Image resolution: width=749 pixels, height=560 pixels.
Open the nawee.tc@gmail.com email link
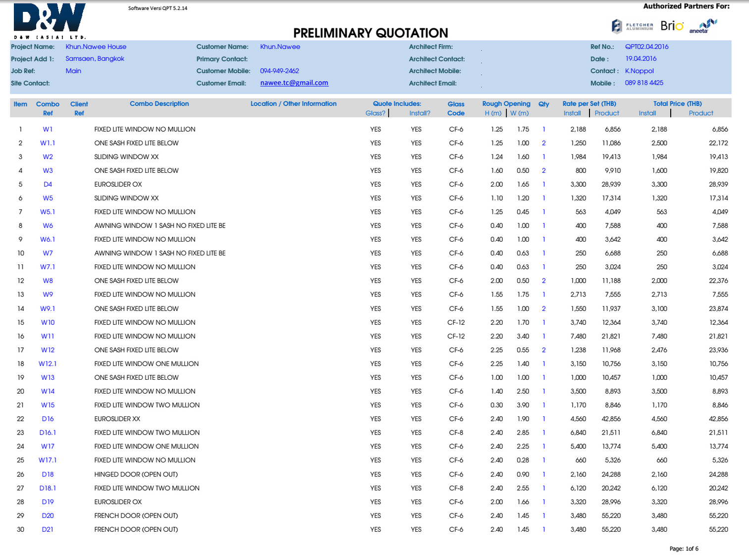[x=294, y=83]
